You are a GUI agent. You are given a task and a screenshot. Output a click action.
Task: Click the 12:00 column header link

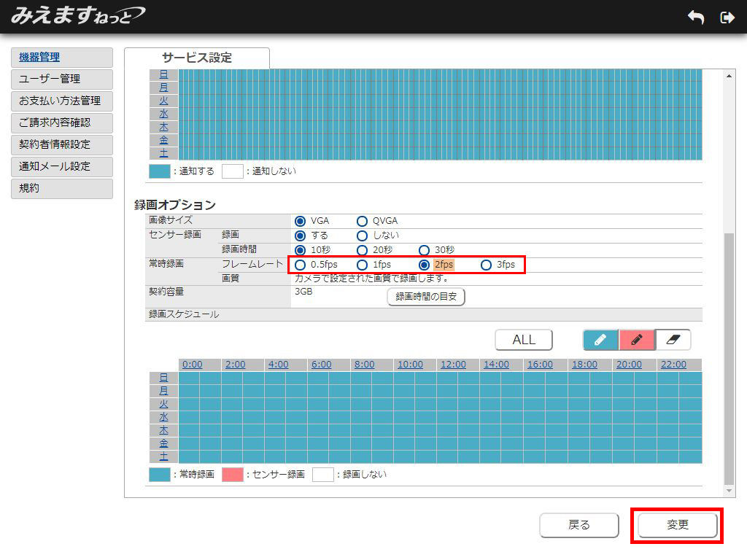click(453, 365)
